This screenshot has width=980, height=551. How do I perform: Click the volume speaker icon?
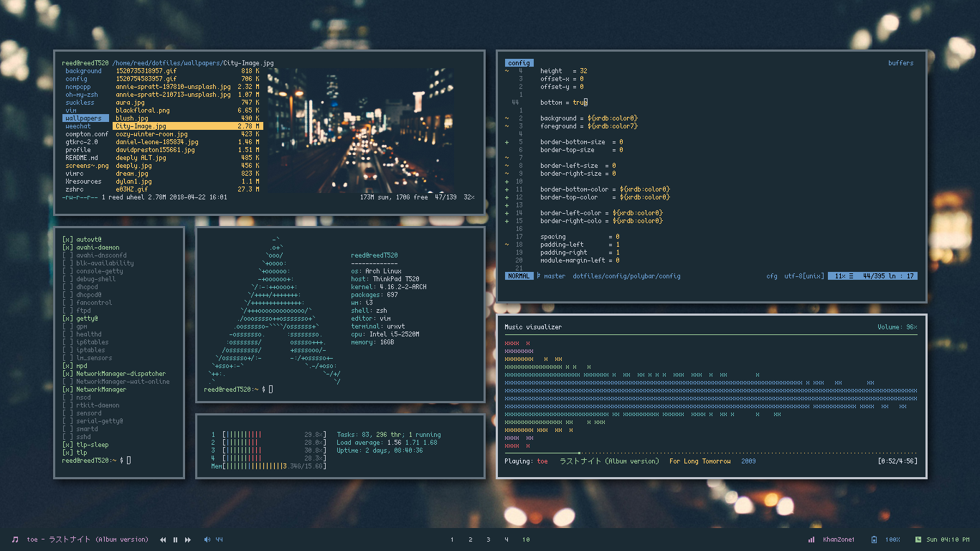click(x=207, y=540)
